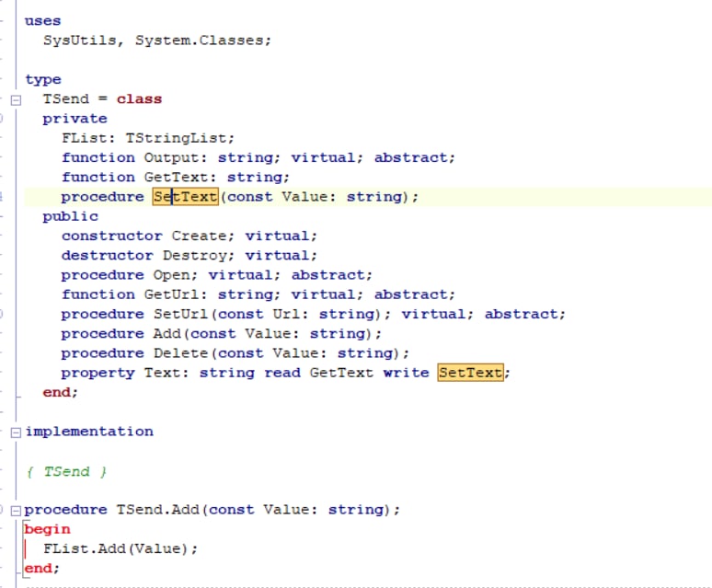
Task: Click the 'private' section keyword
Action: 75,119
